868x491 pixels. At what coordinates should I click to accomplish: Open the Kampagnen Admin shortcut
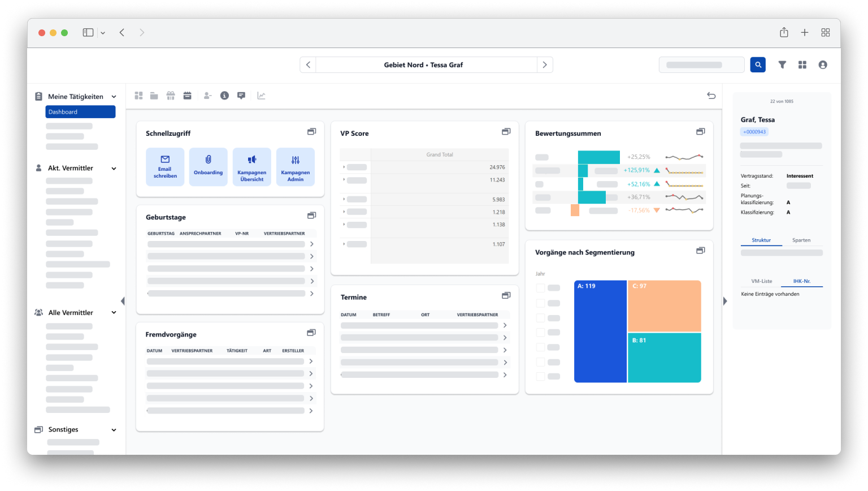coord(296,166)
